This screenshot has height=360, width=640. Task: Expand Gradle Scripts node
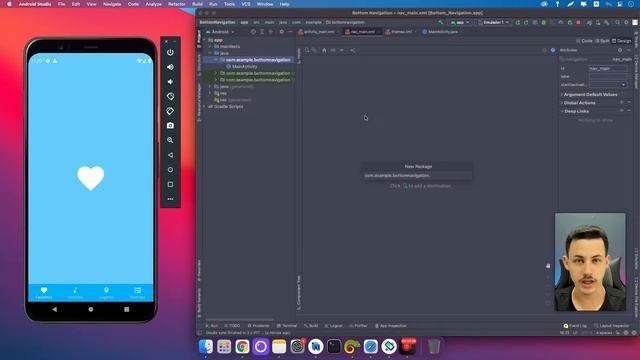pyautogui.click(x=205, y=107)
